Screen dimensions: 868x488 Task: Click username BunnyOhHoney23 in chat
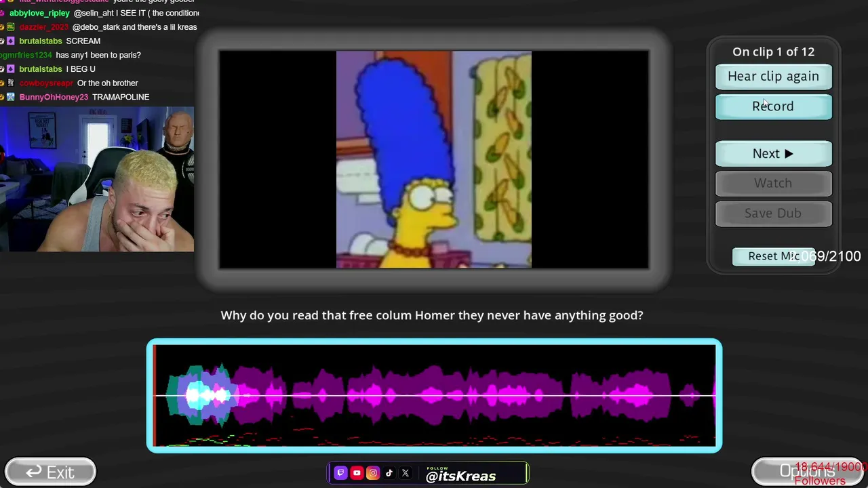click(x=54, y=97)
